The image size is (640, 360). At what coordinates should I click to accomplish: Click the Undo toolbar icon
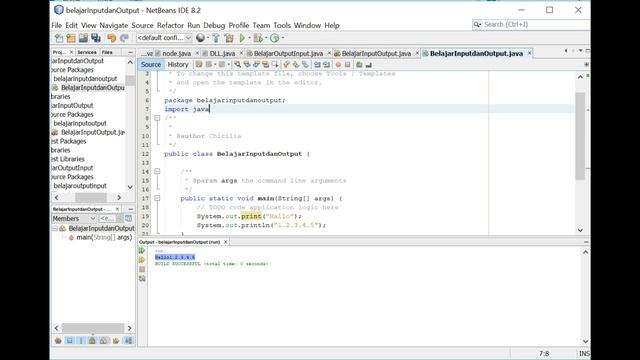point(111,38)
